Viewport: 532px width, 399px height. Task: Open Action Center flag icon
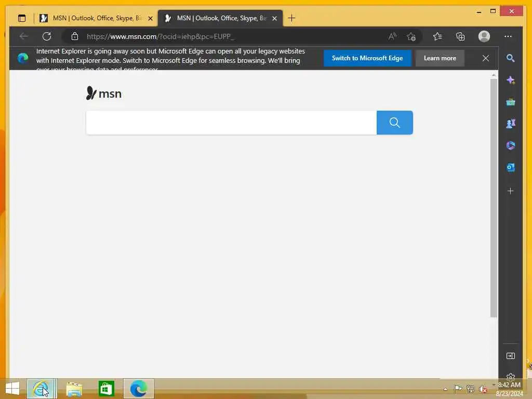(458, 389)
